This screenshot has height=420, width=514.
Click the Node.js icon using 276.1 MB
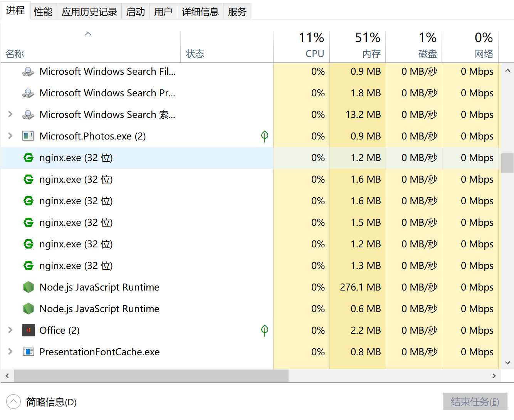coord(29,287)
